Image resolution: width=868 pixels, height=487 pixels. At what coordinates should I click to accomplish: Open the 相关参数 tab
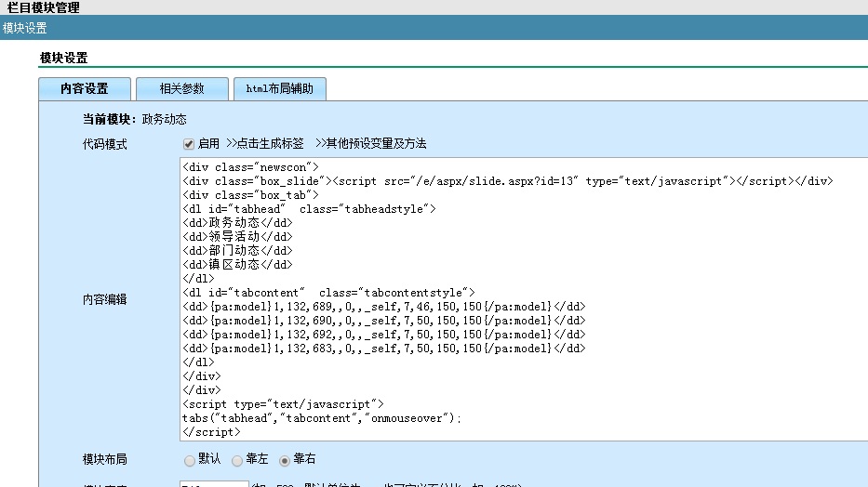pos(182,89)
